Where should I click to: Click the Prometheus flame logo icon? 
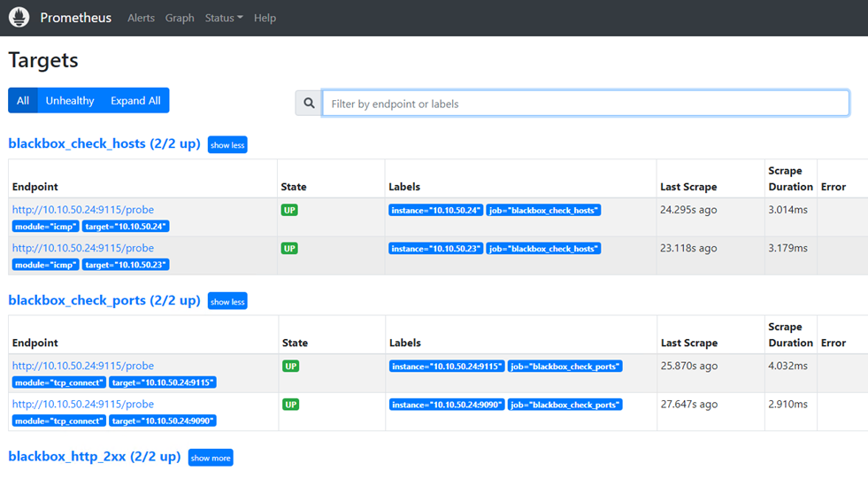(19, 17)
